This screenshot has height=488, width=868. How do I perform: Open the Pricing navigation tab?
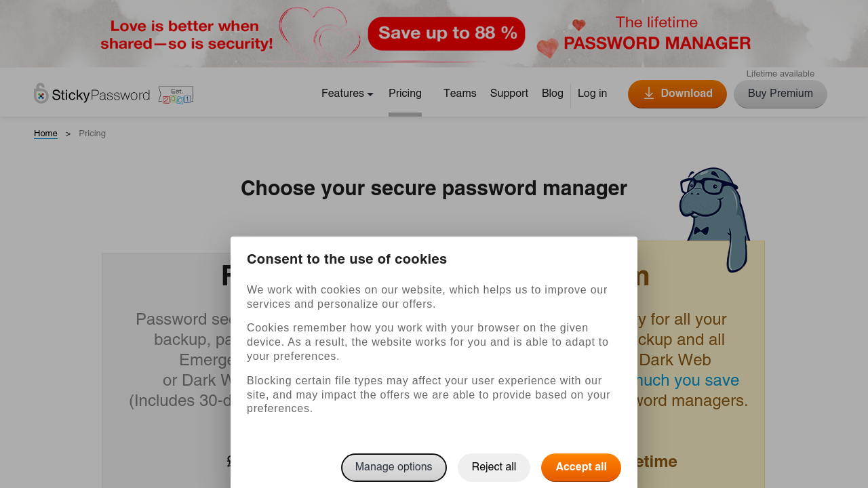pos(405,94)
